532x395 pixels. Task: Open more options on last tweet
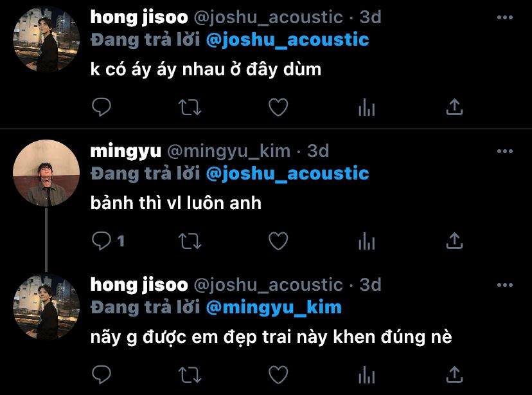[505, 285]
